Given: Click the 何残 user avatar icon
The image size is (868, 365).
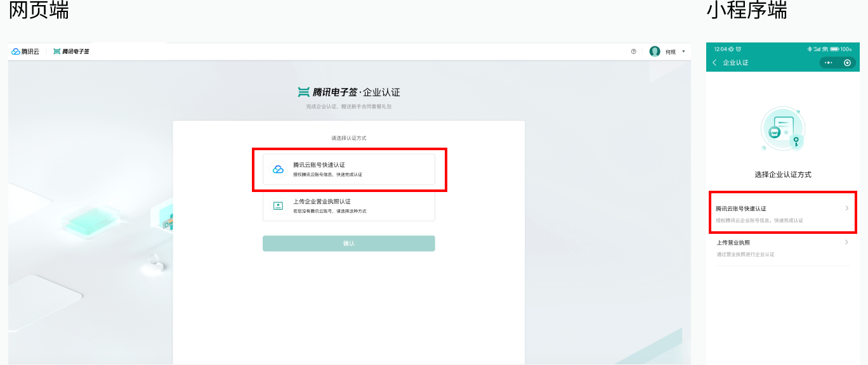Looking at the screenshot, I should (655, 51).
